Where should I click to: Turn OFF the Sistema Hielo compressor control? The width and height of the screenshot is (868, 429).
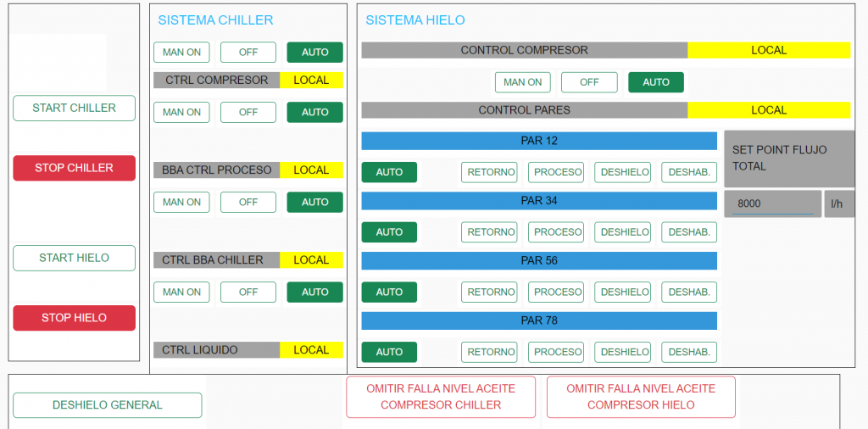point(589,82)
